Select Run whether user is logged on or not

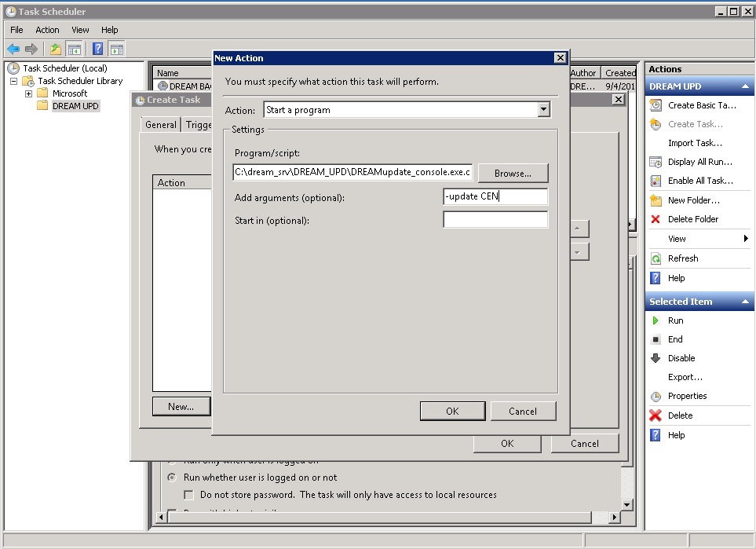(x=172, y=478)
